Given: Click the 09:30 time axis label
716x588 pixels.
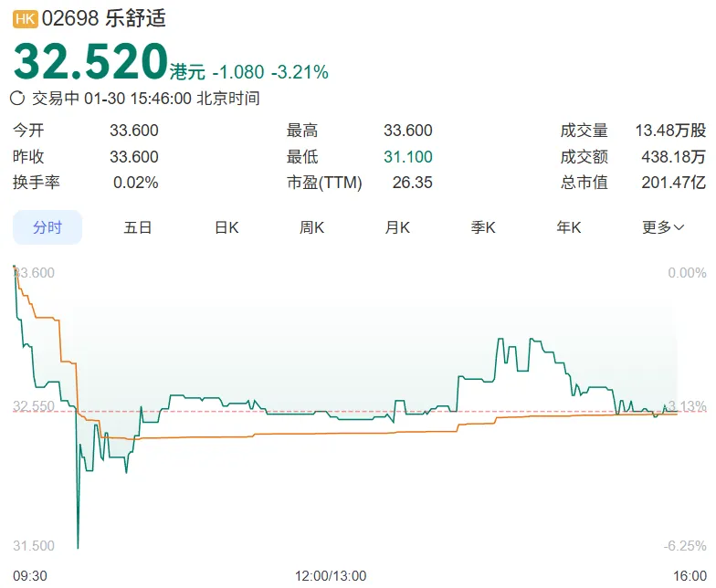Looking at the screenshot, I should point(29,576).
